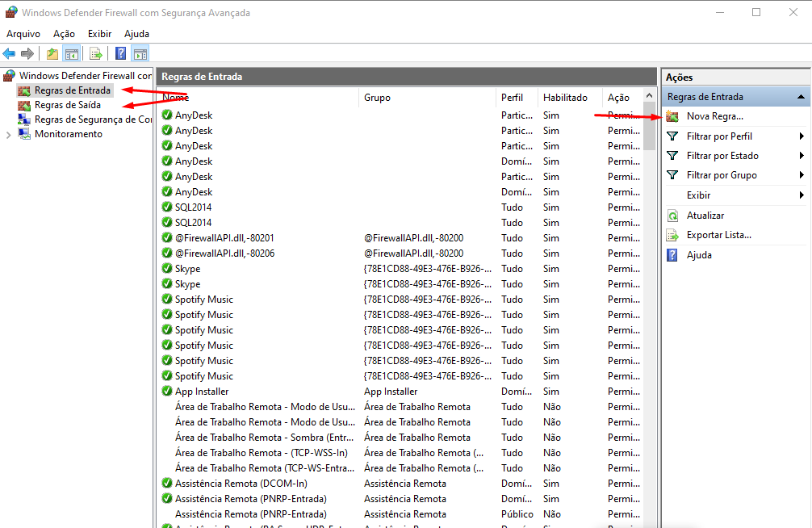Click the Monitoramento tree icon

pyautogui.click(x=24, y=134)
